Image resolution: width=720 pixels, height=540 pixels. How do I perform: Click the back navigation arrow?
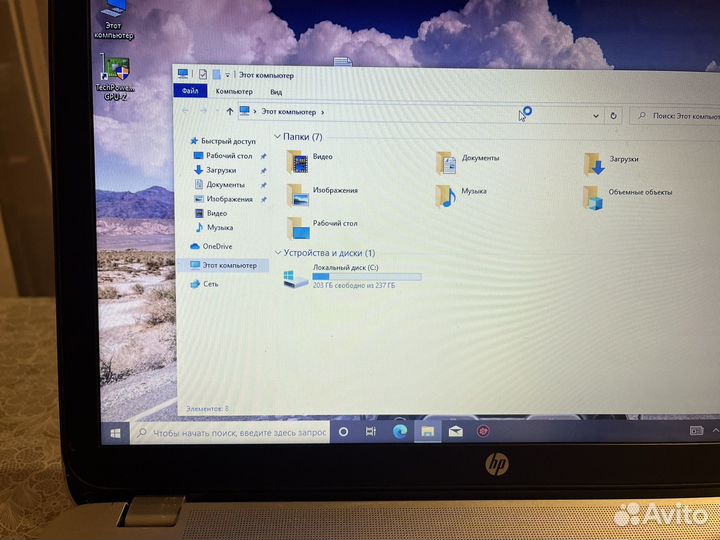point(186,110)
